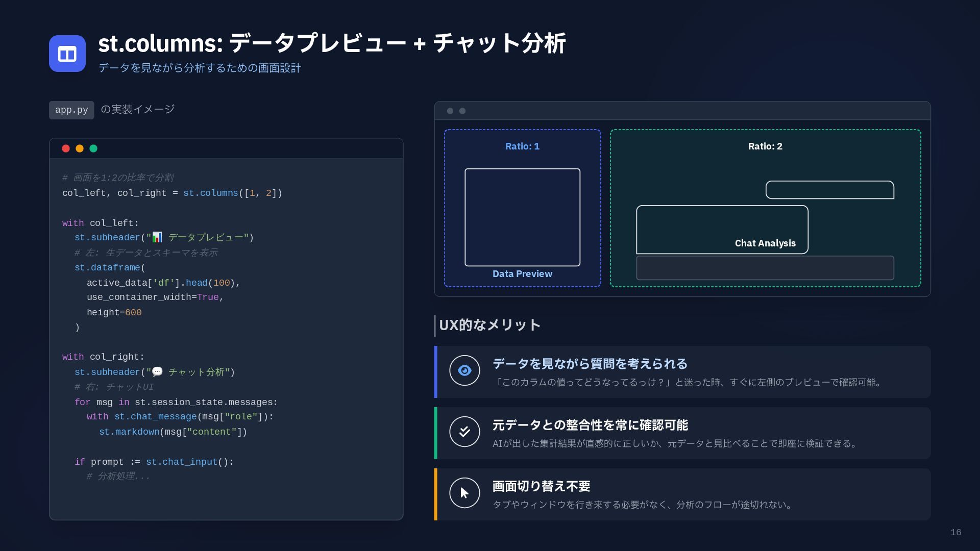Click the bar chart emoji in code
The image size is (980, 551).
[x=157, y=237]
